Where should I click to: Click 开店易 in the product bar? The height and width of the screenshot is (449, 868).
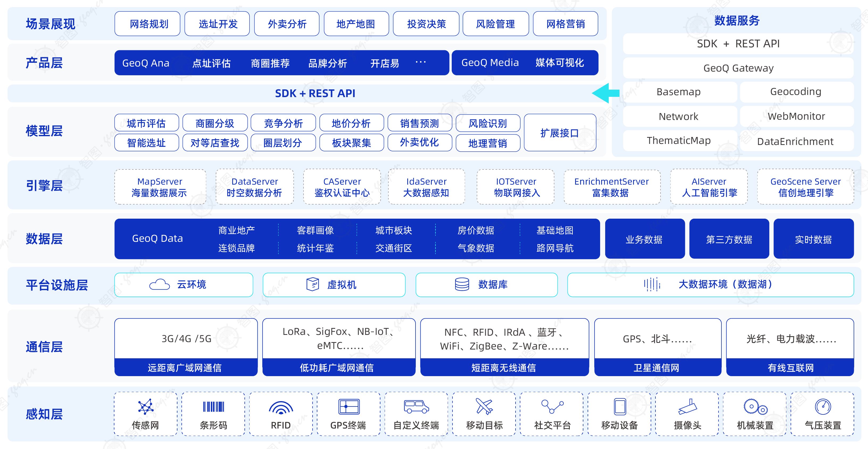[384, 63]
